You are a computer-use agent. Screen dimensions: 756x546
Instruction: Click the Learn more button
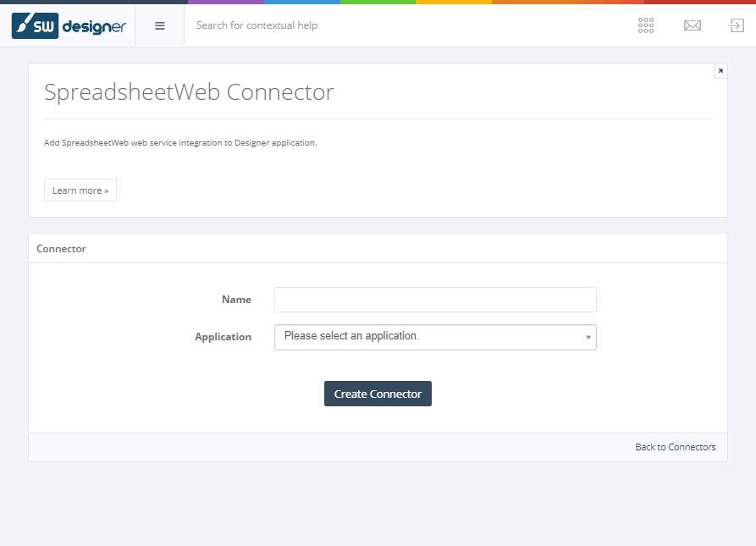tap(80, 190)
